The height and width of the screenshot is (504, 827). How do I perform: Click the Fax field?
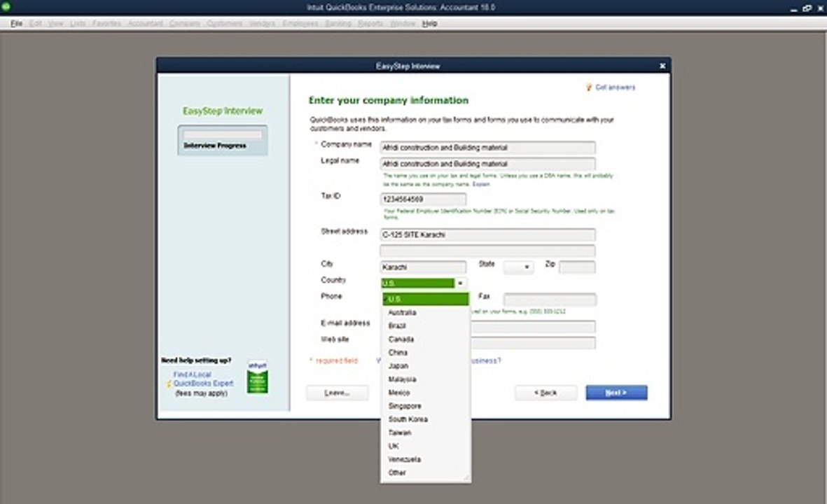(550, 300)
